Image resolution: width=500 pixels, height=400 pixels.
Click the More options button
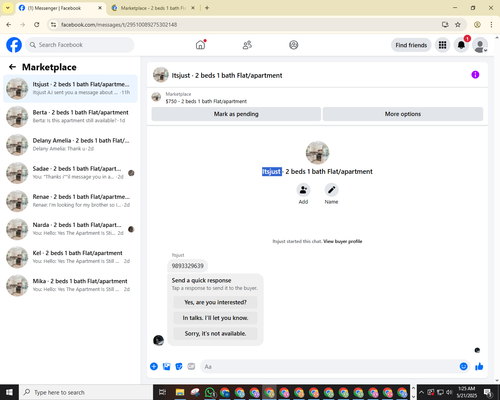point(403,114)
